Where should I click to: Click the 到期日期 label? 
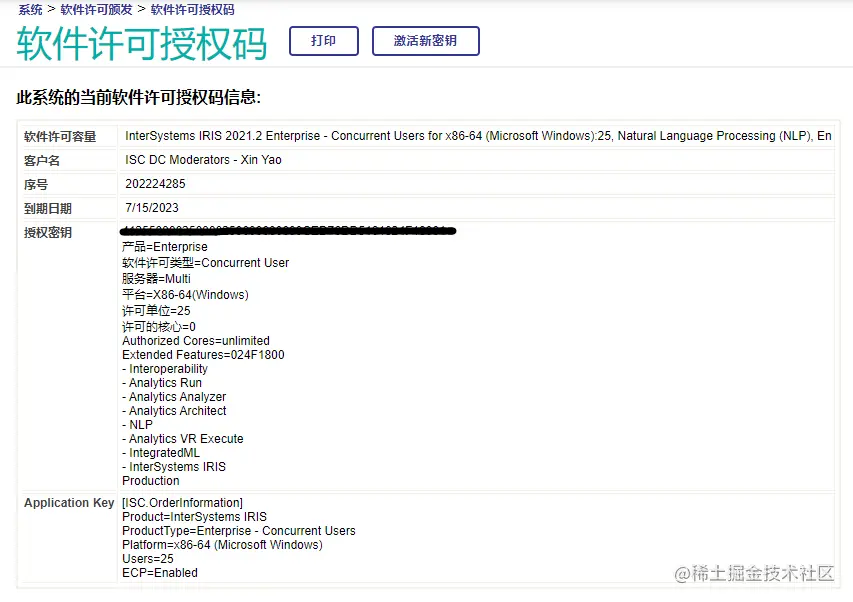coord(48,208)
